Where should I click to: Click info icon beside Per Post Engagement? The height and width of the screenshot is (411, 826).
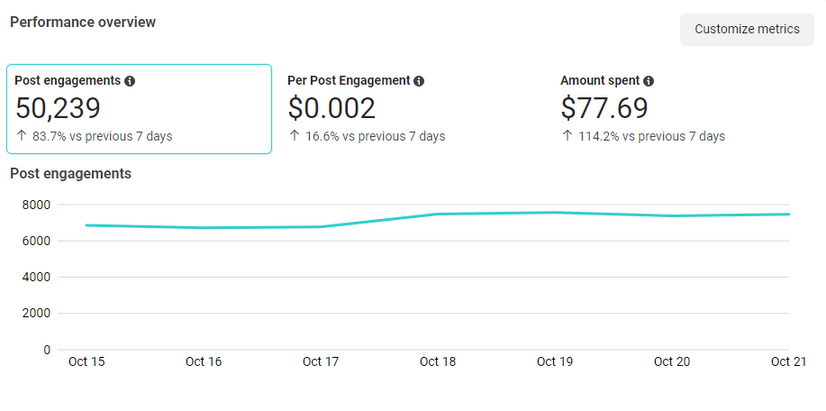419,81
